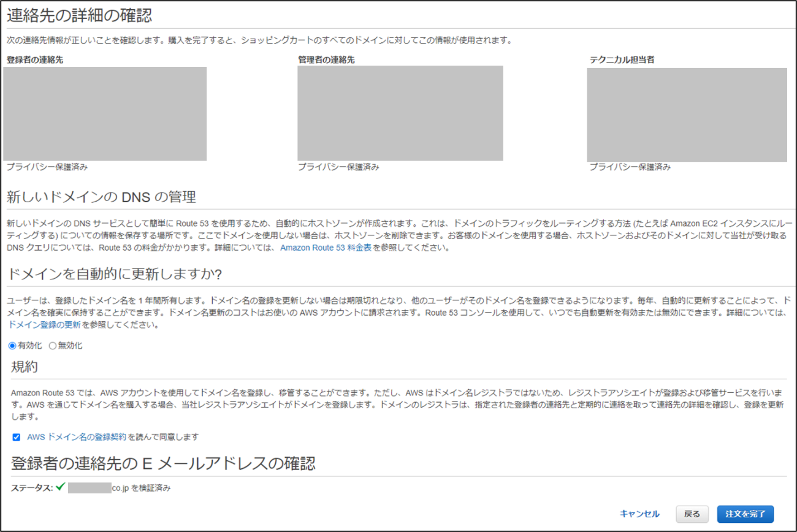Open the ドメイン登録の更新 link
Screen dimensions: 797x532
[x=44, y=325]
